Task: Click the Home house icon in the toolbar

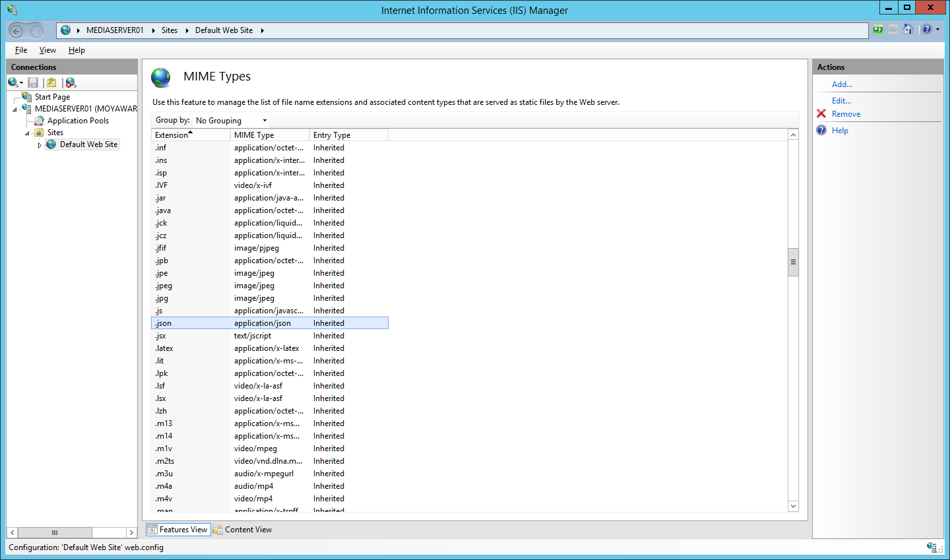Action: tap(908, 30)
